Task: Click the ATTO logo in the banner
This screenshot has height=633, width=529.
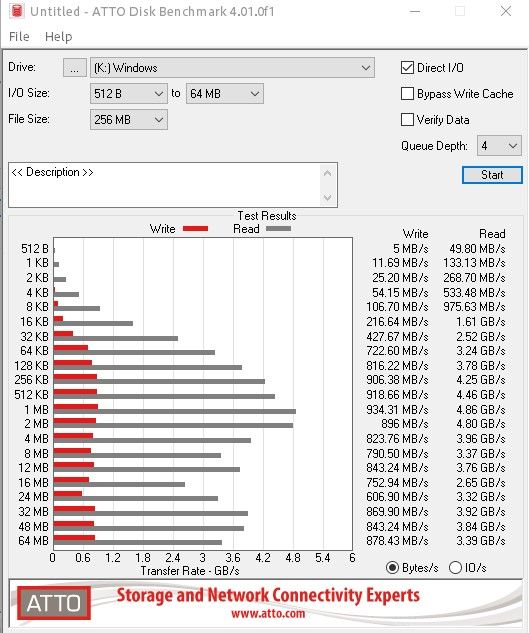Action: [x=54, y=603]
